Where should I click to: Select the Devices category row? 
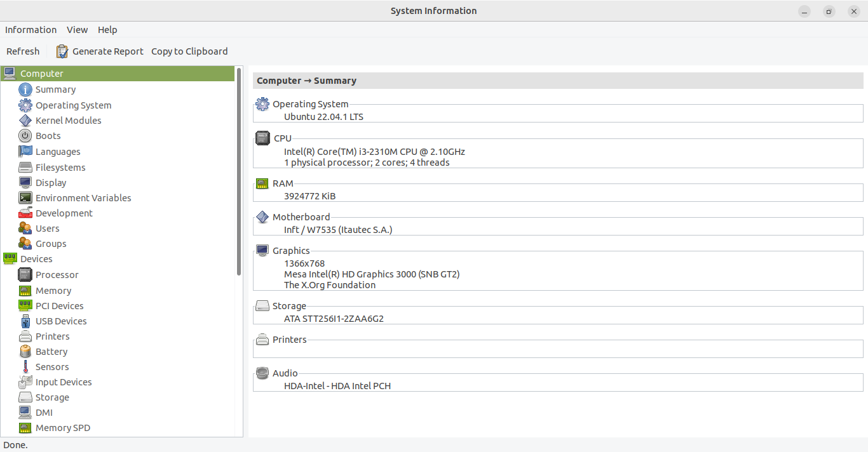pos(118,259)
